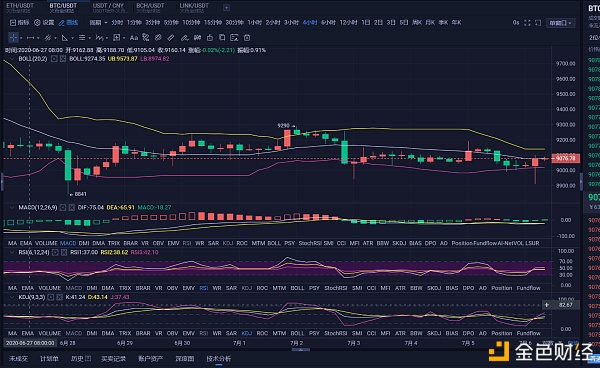Click the save chart image icon
This screenshot has height=368, width=600.
click(x=234, y=37)
